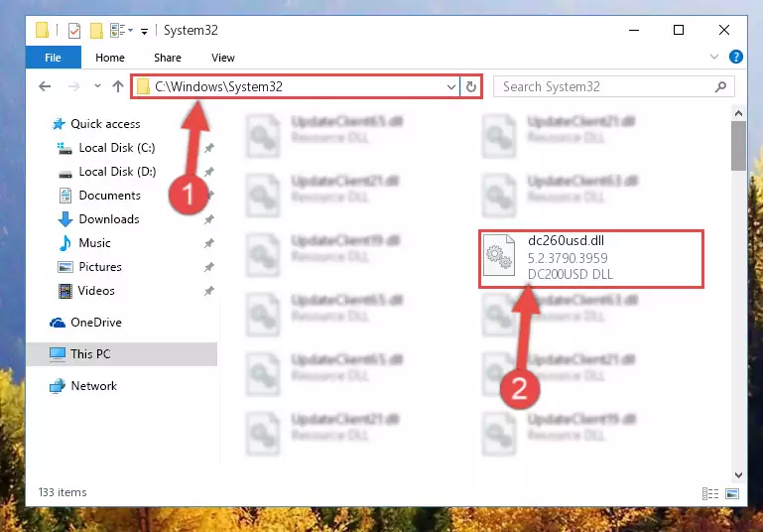The image size is (763, 532).
Task: Click the pin icon next to Music
Action: click(209, 243)
